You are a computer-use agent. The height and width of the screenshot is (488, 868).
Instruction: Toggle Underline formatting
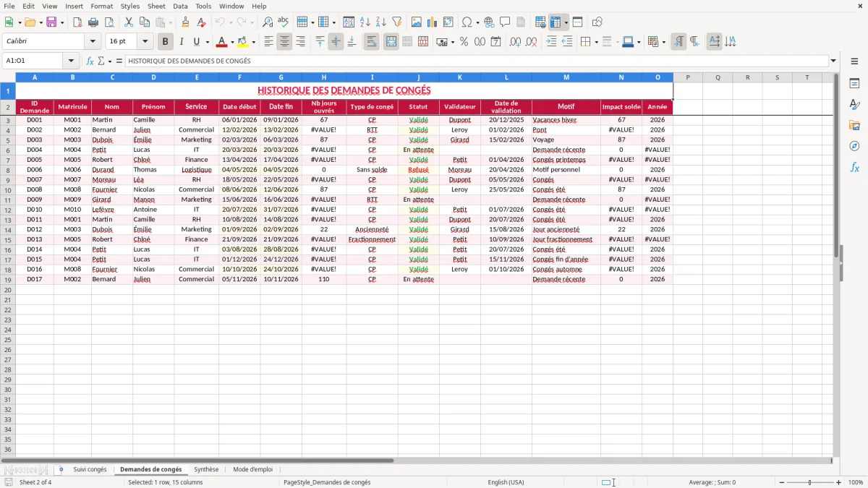pos(196,42)
